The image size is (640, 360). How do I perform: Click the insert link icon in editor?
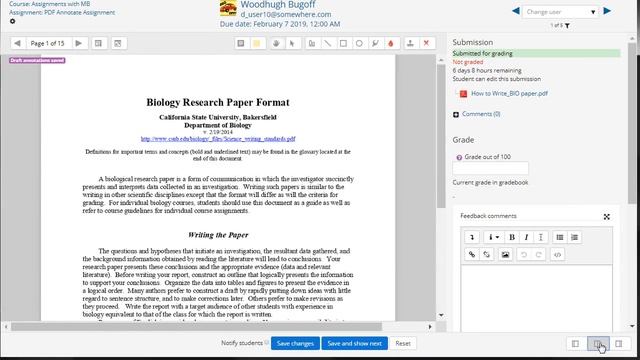pos(472,255)
